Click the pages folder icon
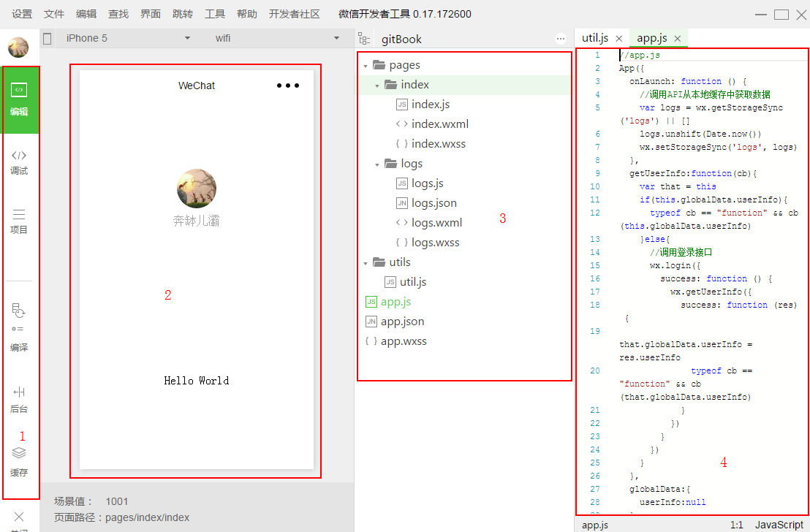The height and width of the screenshot is (532, 810). 379,64
